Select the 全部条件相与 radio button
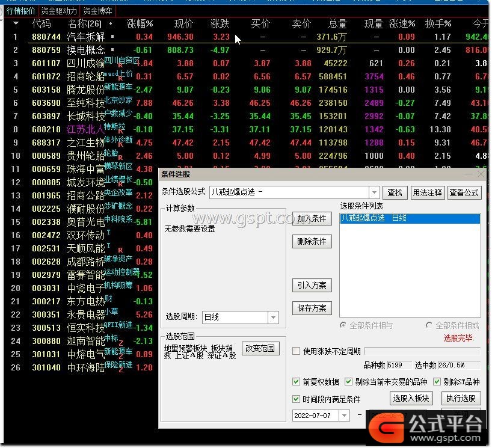Screen dimensions: 492x448 pos(343,325)
